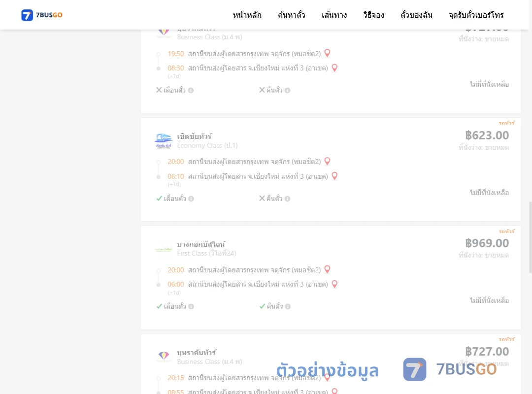
Task: Click info icon beside คืนตั๋ว on บางกอกบัสไลน์ trip
Action: click(288, 306)
